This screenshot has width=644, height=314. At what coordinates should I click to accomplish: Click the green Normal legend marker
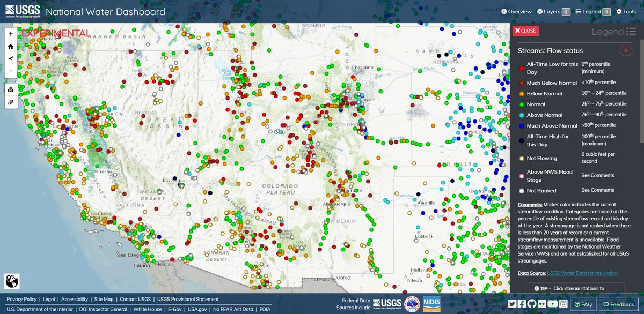[x=521, y=104]
